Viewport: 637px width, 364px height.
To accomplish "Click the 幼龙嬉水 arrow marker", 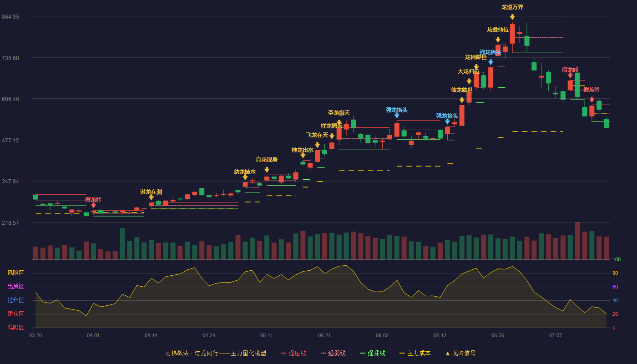I will [x=245, y=177].
